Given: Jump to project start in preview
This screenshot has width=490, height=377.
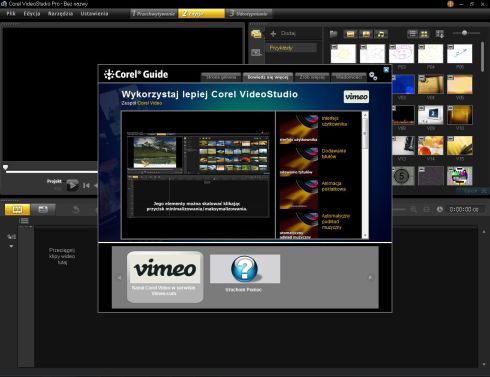Looking at the screenshot, I should tap(86, 185).
